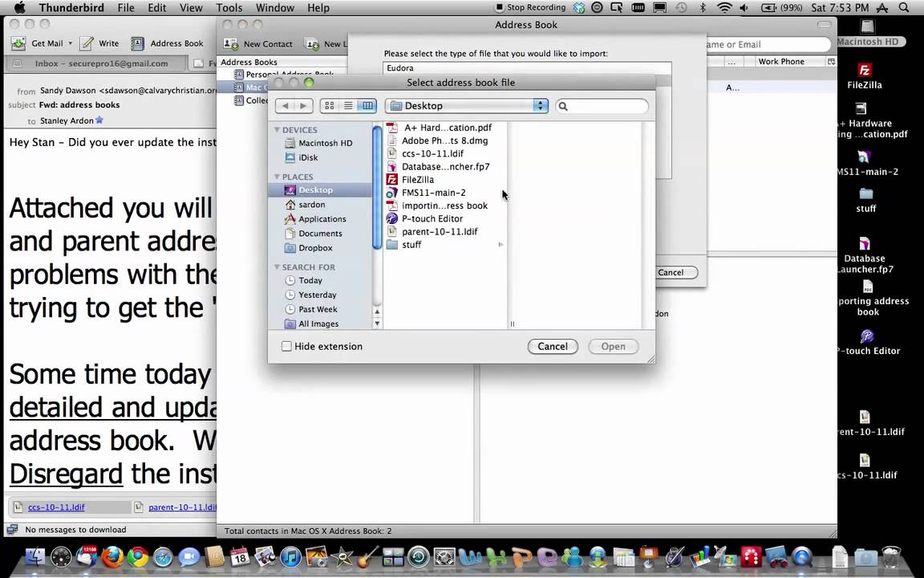Click Wi-Fi icon in menu bar
This screenshot has height=578, width=924.
[x=725, y=8]
